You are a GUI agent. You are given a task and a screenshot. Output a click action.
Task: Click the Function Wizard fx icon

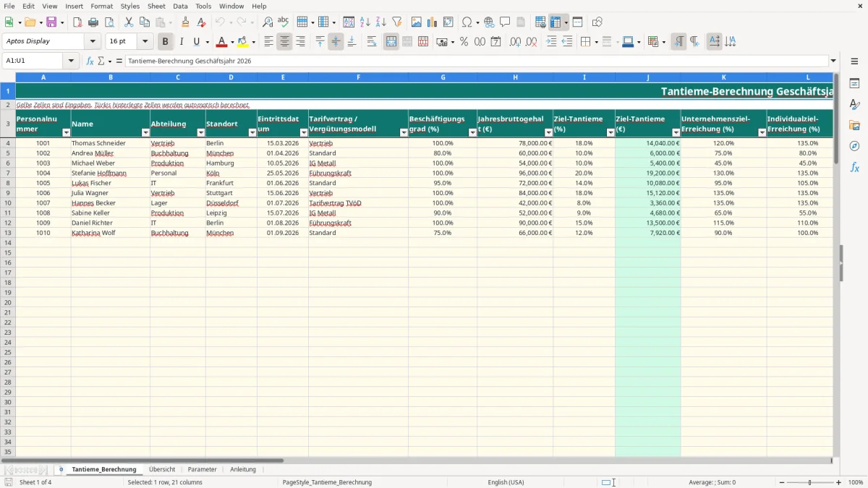click(90, 61)
